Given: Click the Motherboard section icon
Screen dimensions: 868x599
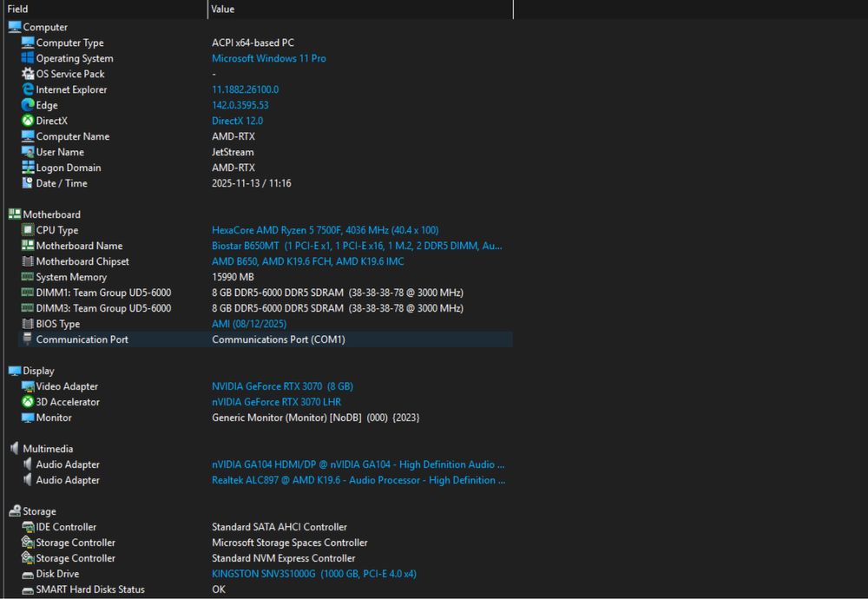Looking at the screenshot, I should point(15,214).
